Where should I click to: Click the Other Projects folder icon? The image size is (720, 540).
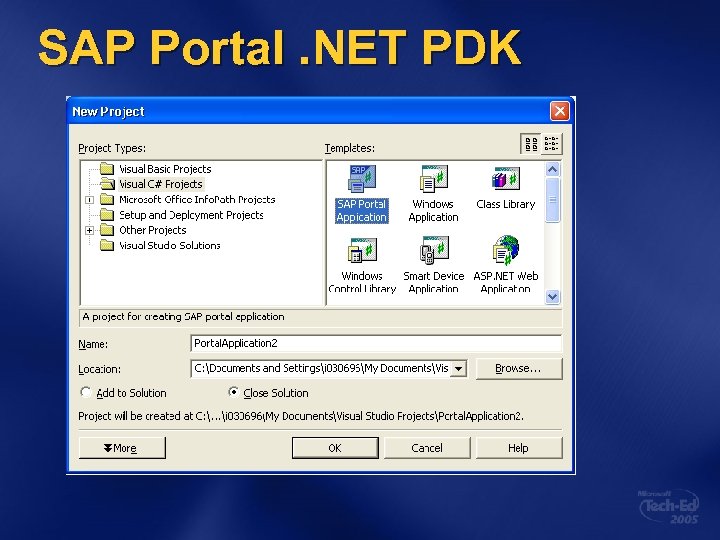pos(107,230)
